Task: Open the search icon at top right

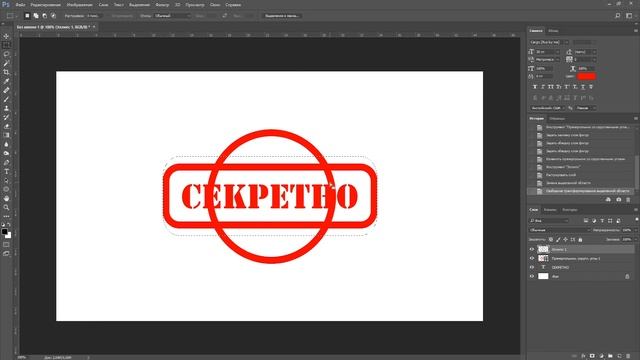Action: 618,16
